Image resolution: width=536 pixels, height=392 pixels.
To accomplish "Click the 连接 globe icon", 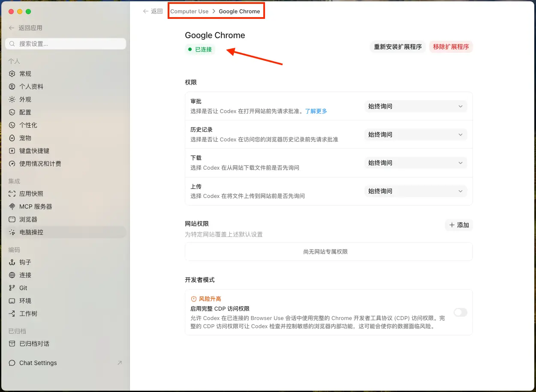I will 12,275.
